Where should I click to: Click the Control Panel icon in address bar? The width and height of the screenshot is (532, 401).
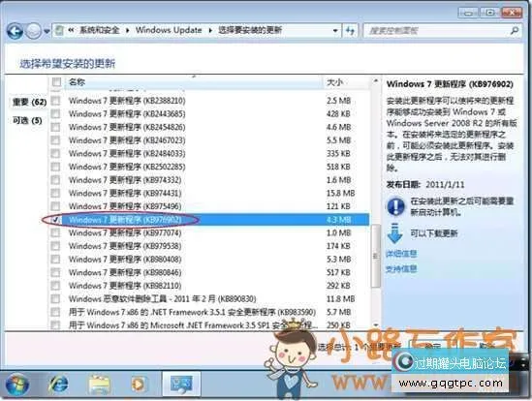(59, 31)
